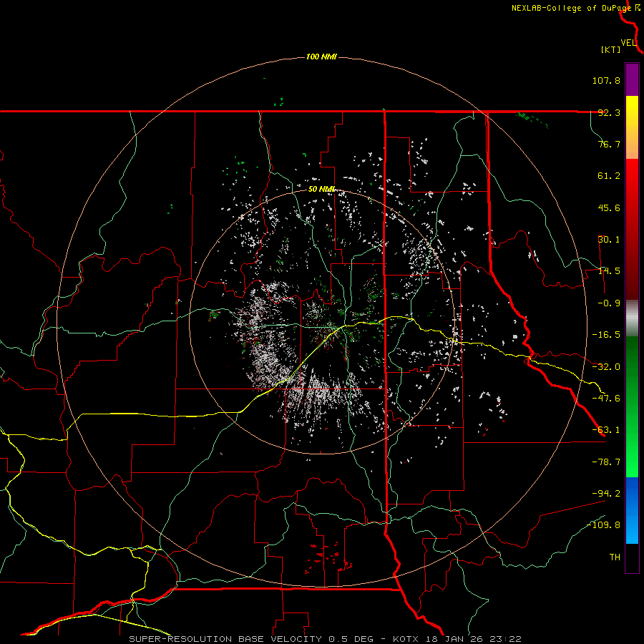
Task: Click the 45.6 velocity scale value
Action: point(609,208)
